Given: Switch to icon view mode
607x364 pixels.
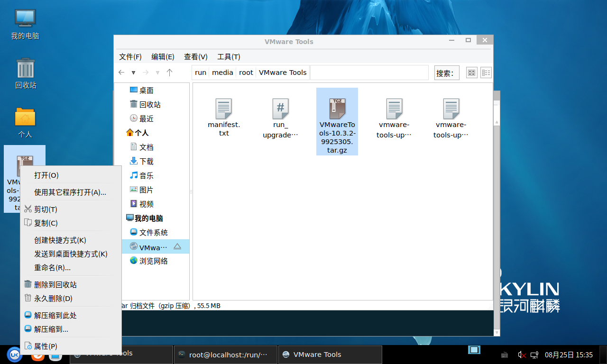Looking at the screenshot, I should (x=472, y=73).
